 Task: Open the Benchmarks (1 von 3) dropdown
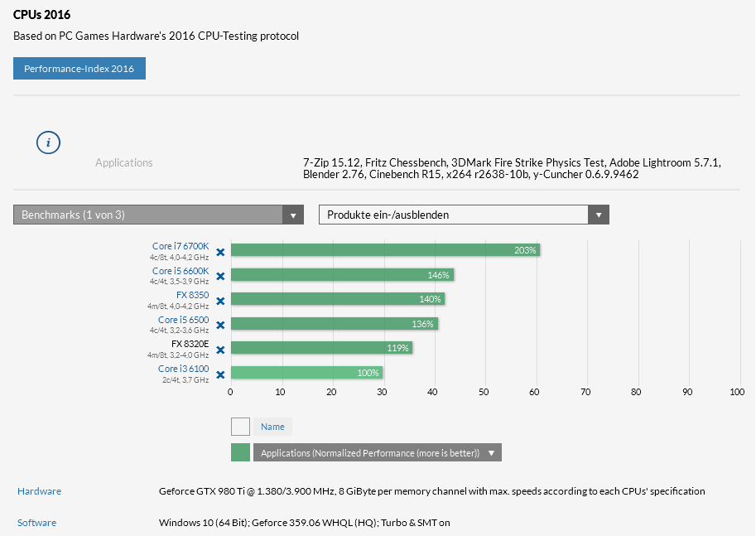click(x=158, y=215)
